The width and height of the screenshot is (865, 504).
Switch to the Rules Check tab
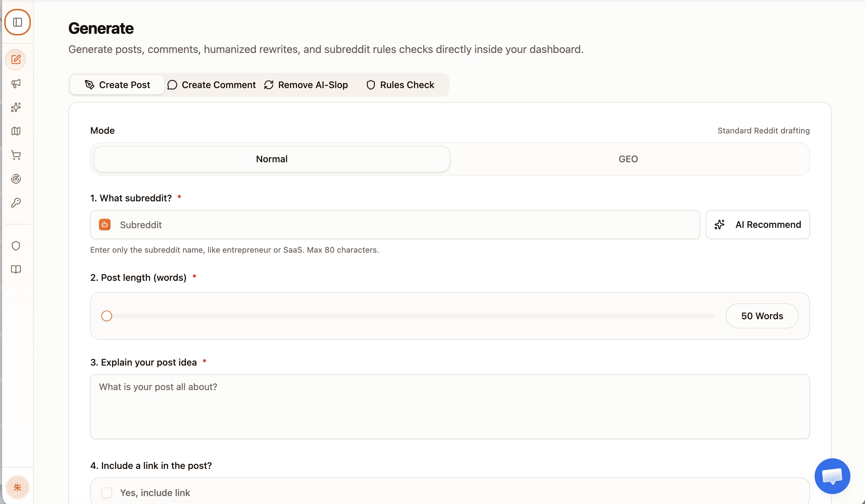coord(400,85)
